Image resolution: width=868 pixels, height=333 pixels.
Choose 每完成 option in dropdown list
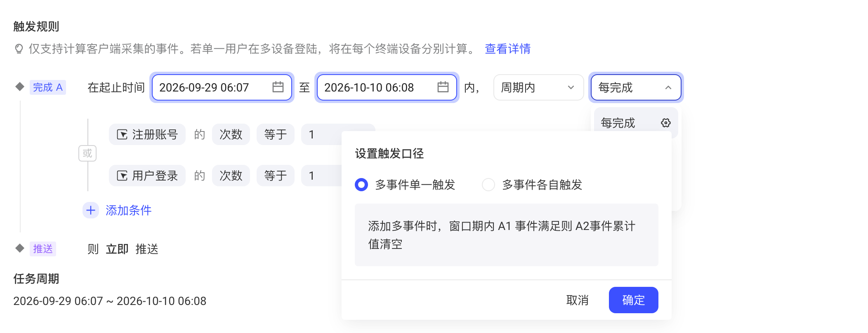[636, 122]
